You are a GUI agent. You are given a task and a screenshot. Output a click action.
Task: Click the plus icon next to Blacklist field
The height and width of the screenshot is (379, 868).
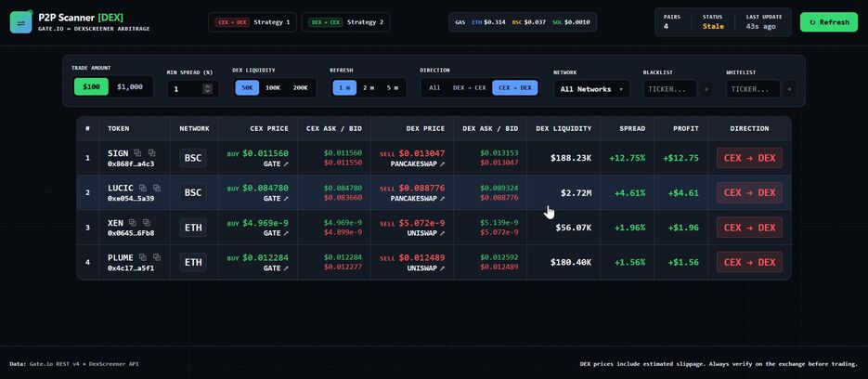(706, 88)
